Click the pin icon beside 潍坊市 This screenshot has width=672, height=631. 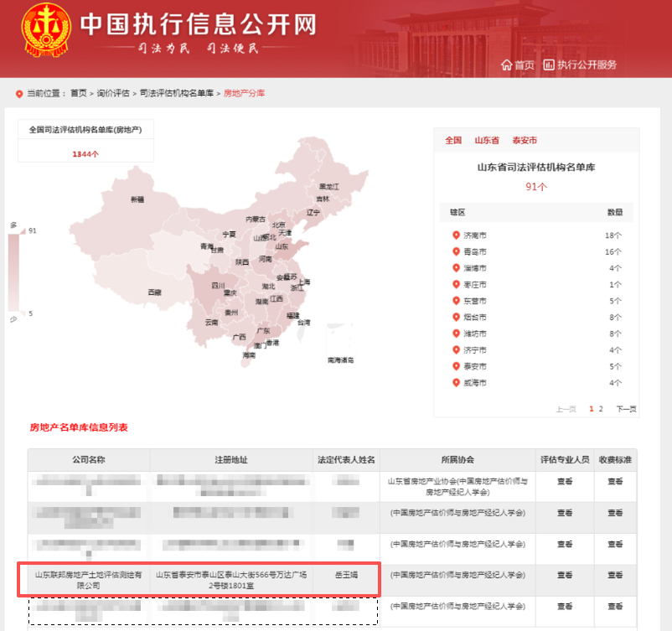click(456, 333)
